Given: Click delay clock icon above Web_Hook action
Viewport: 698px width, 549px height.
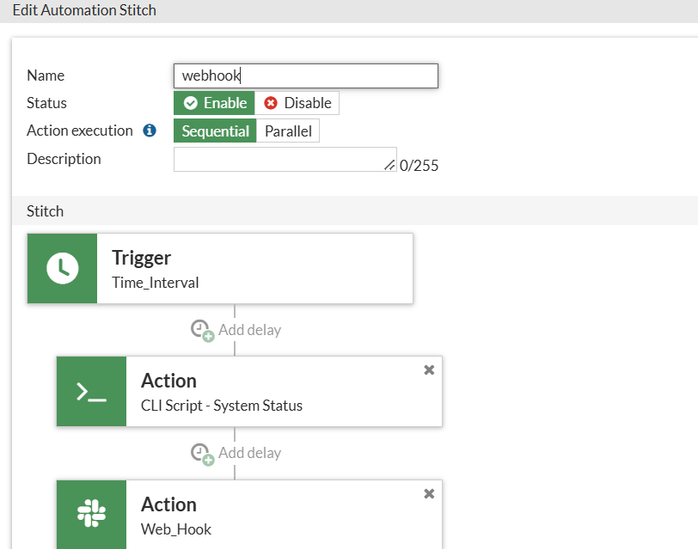Looking at the screenshot, I should [202, 453].
